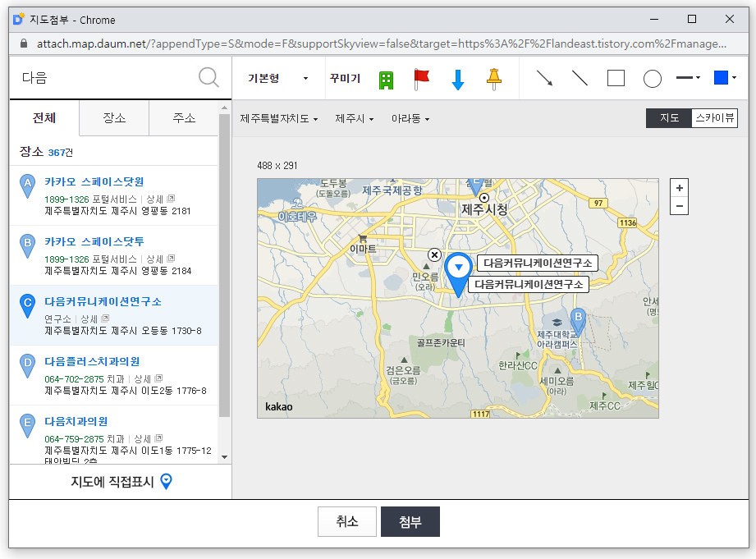Click address 제주시 오등동 1730-8
This screenshot has height=559, width=756.
[x=123, y=331]
